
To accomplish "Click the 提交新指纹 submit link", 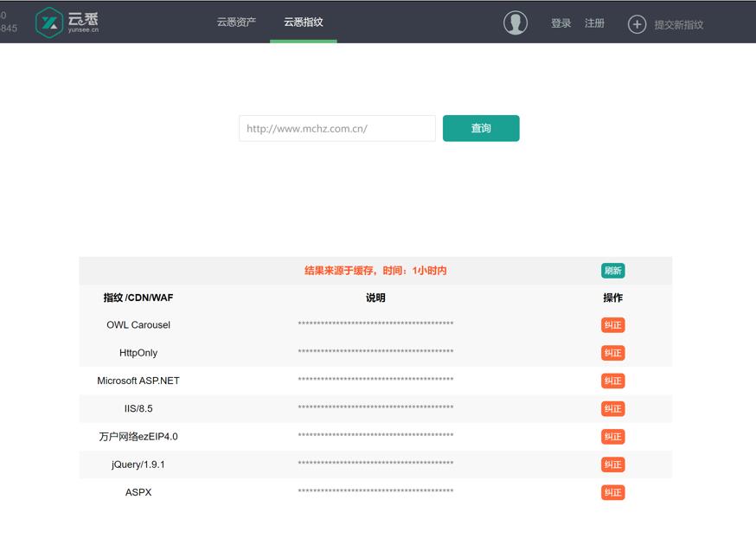I will pos(678,23).
